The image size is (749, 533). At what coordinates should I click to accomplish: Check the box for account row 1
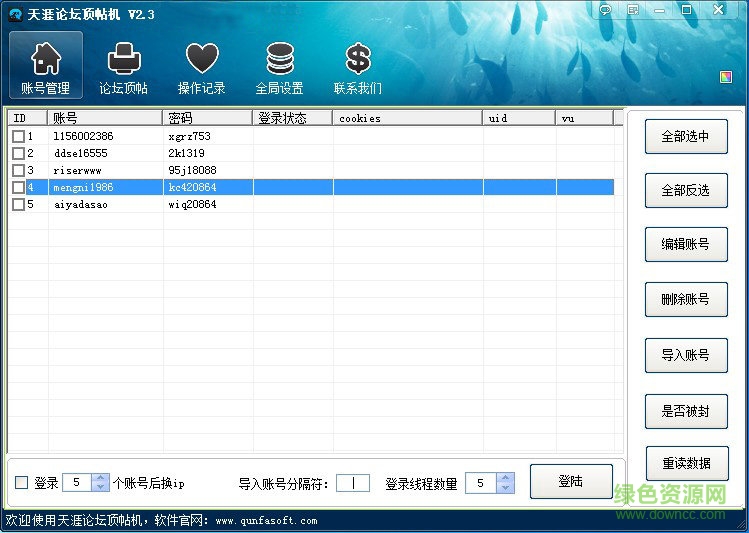click(x=18, y=137)
